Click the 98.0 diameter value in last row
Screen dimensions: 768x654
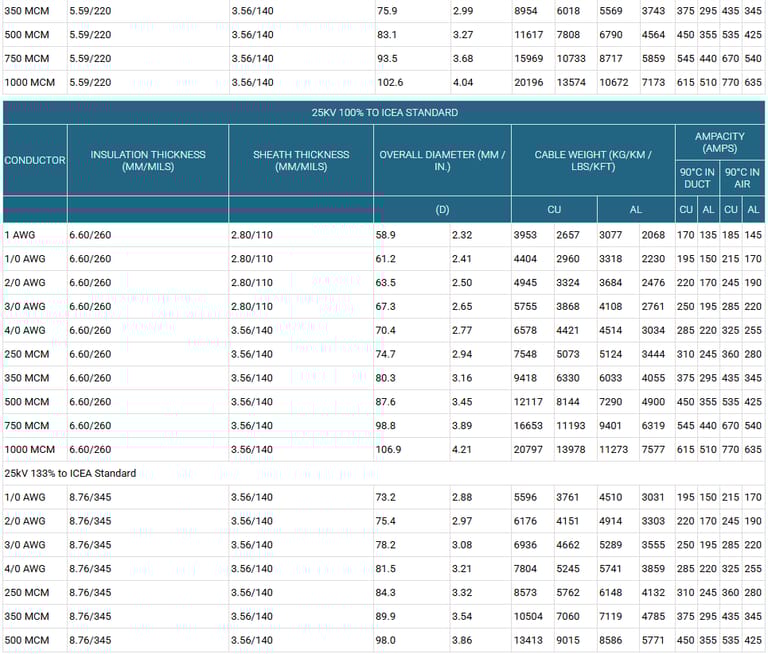[386, 641]
